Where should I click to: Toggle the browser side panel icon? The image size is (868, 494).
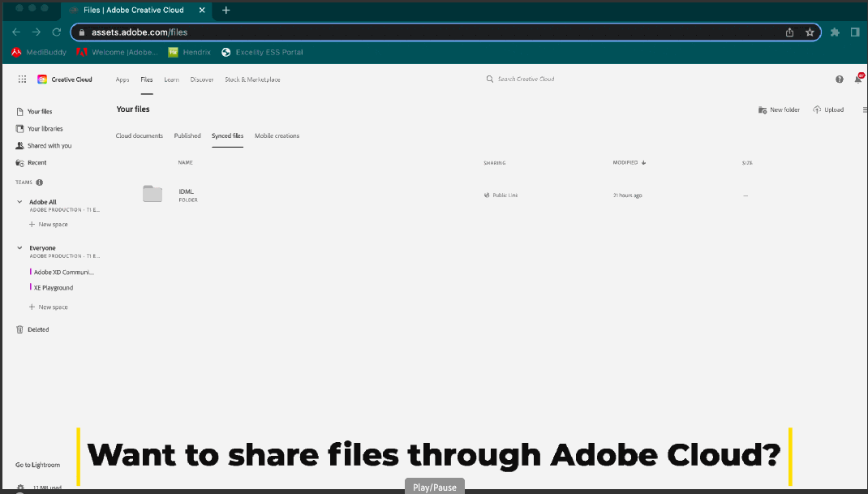(x=855, y=32)
